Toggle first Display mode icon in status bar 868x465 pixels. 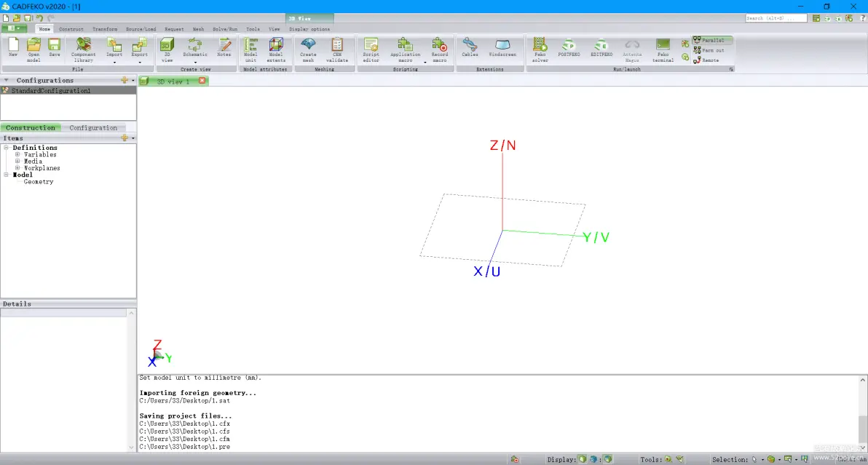(583, 459)
